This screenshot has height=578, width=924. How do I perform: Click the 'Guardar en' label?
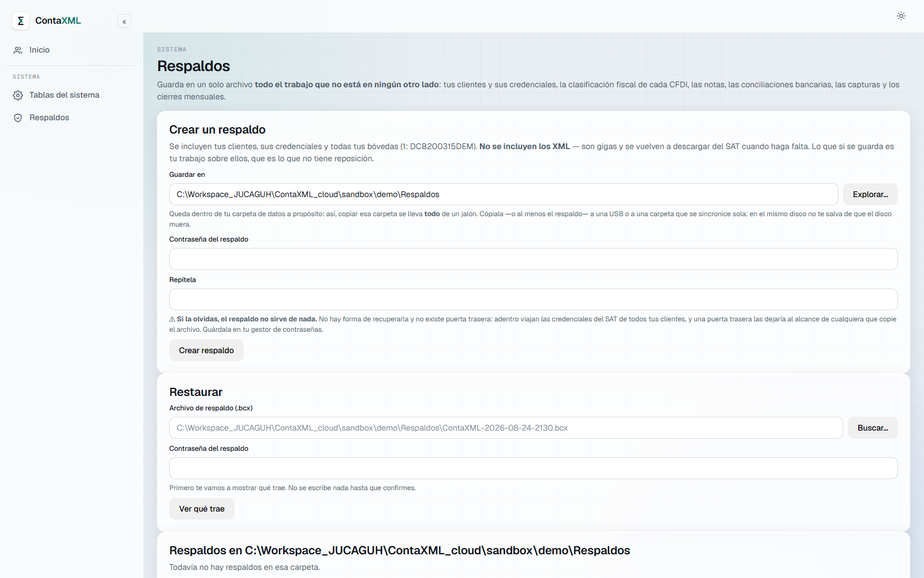[x=187, y=175]
